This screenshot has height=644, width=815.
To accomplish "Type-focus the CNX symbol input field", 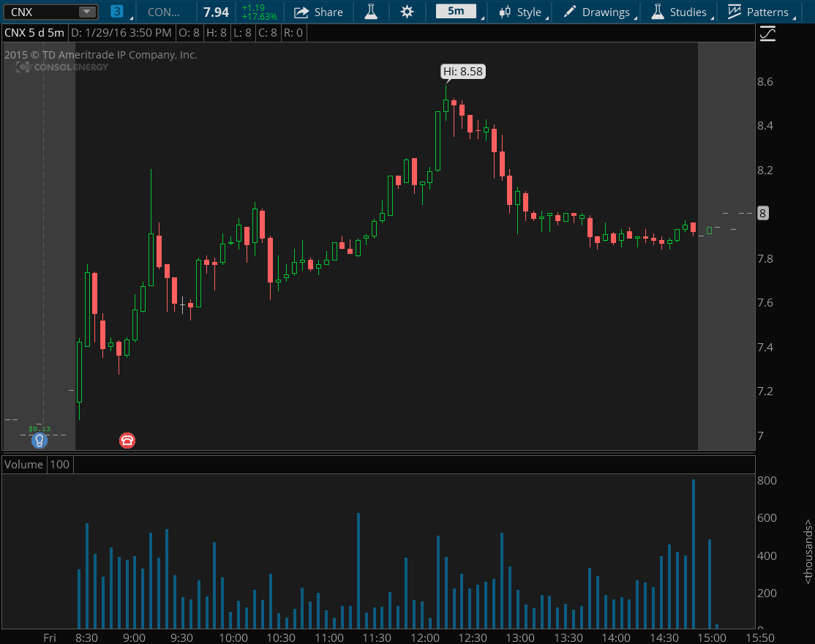I will tap(40, 12).
